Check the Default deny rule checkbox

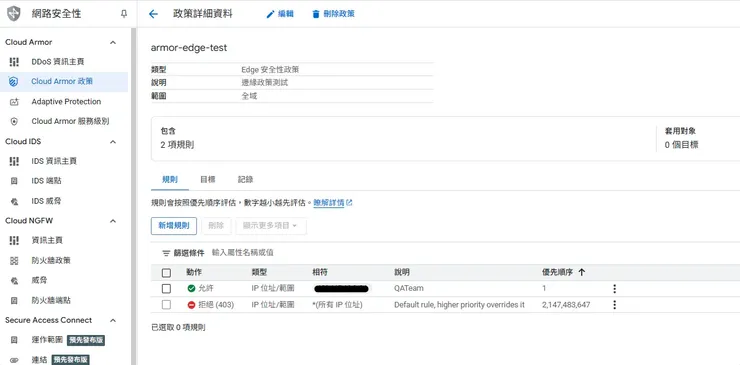coord(166,305)
